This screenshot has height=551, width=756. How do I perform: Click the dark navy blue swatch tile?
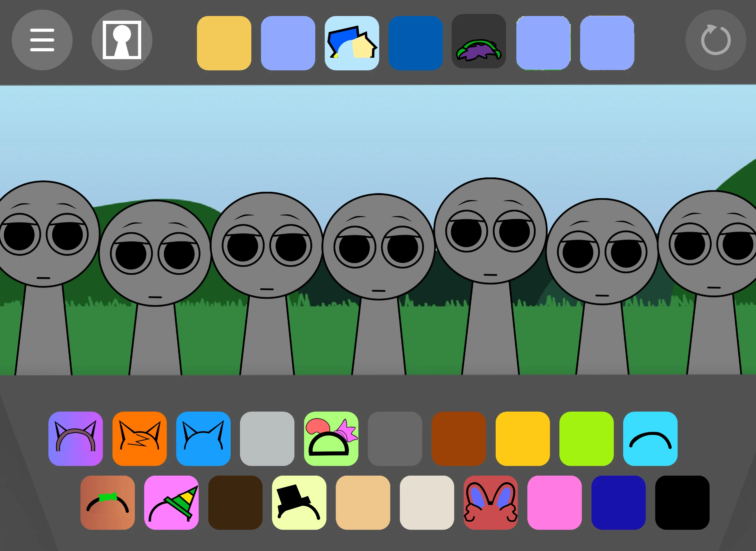pyautogui.click(x=618, y=503)
